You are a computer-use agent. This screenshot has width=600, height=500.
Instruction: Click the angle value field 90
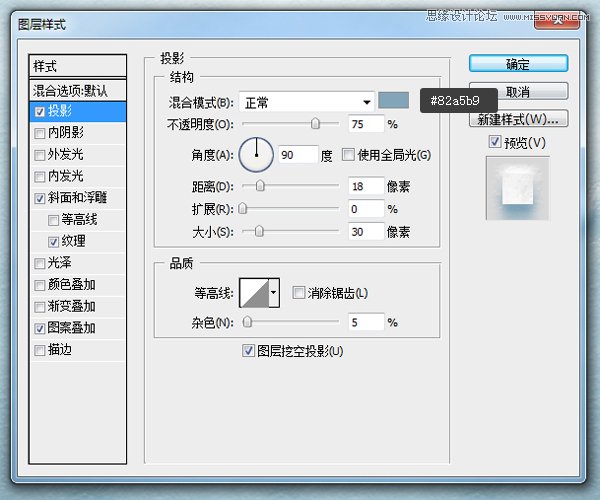tap(298, 155)
